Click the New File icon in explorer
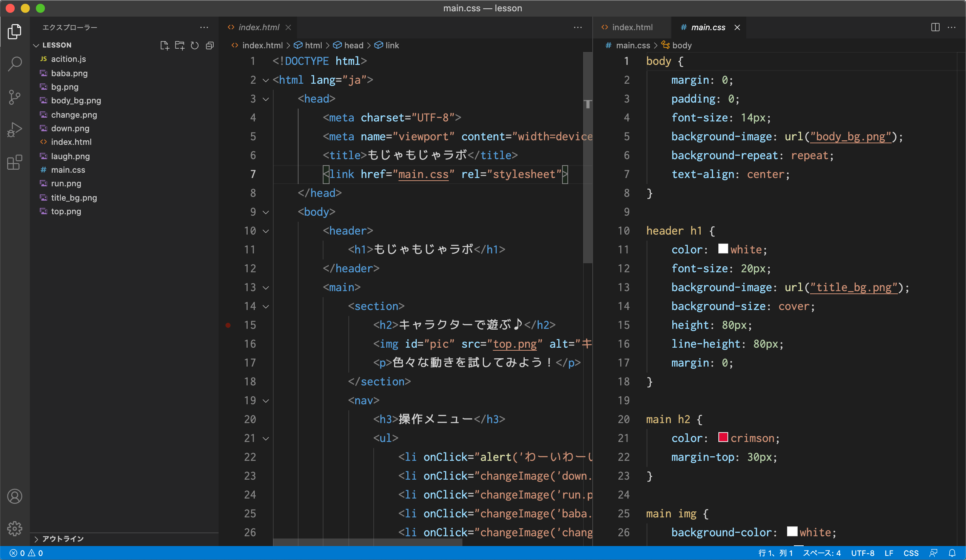 tap(165, 46)
